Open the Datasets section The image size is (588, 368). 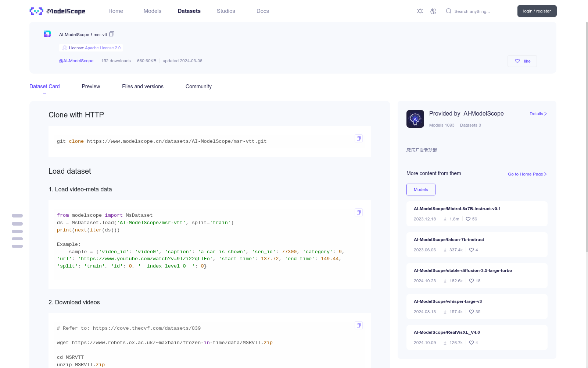coord(189,11)
